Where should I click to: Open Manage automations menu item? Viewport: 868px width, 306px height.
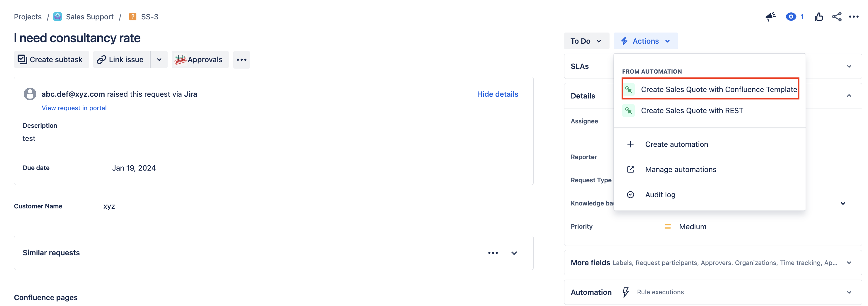709,169
